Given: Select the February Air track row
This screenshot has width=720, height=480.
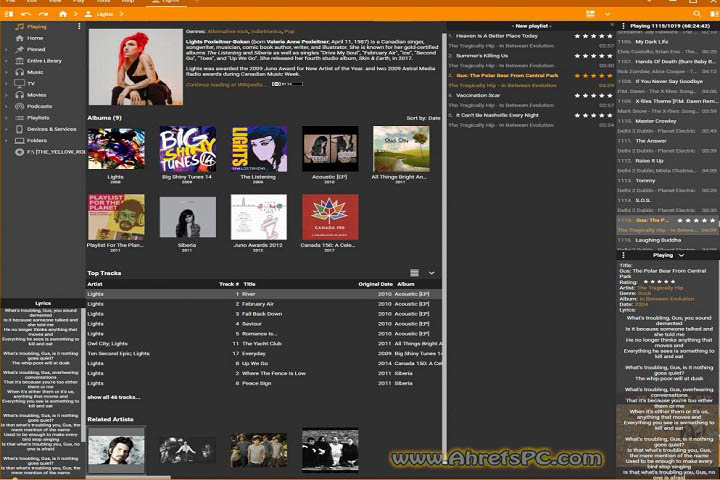Looking at the screenshot, I should pos(264,304).
